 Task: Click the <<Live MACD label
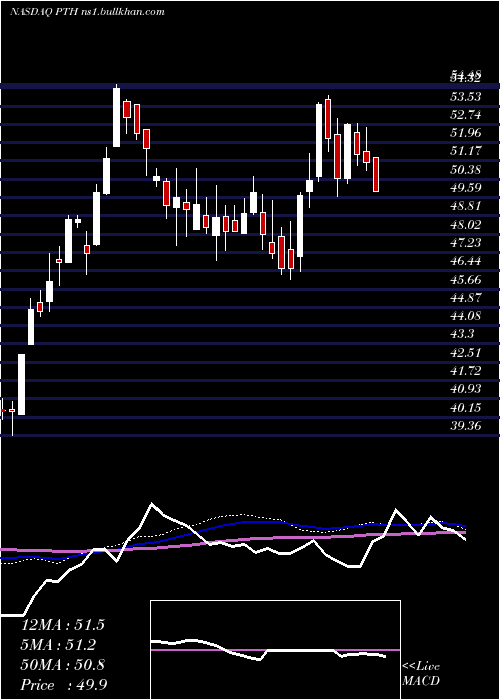(x=421, y=674)
